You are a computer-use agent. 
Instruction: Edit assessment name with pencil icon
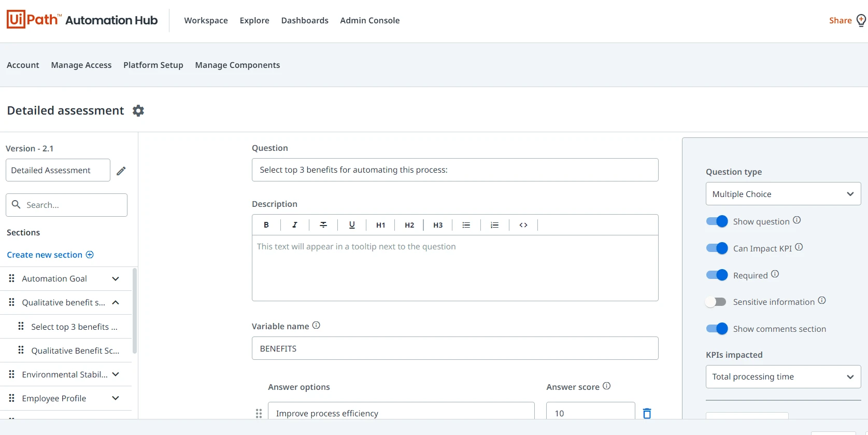tap(121, 171)
